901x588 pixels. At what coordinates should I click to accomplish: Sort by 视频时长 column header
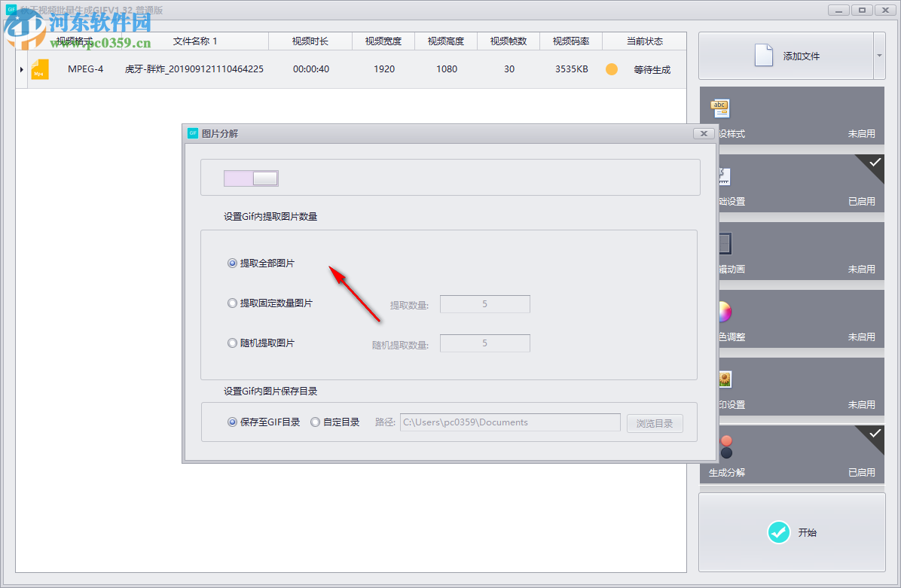tap(310, 41)
